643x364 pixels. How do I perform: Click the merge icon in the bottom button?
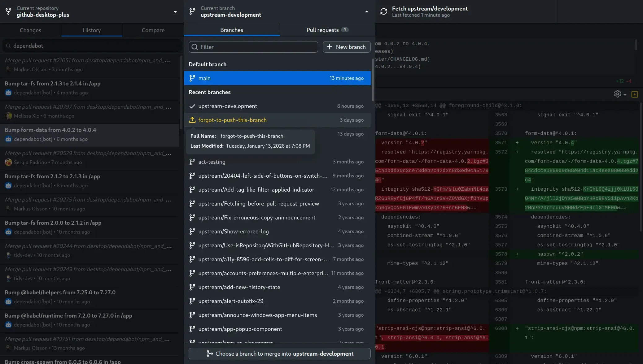210,354
